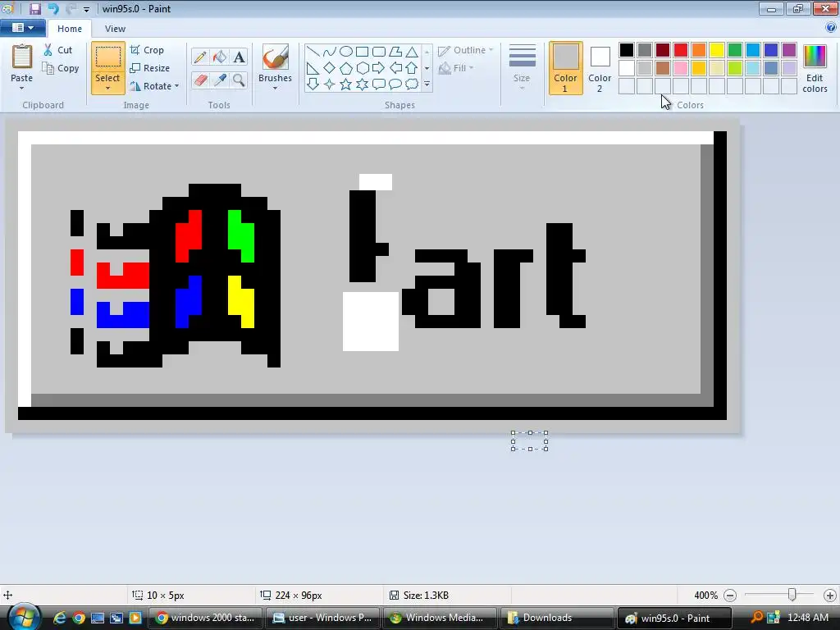Select the Fill with color bucket tool
840x630 pixels.
220,57
